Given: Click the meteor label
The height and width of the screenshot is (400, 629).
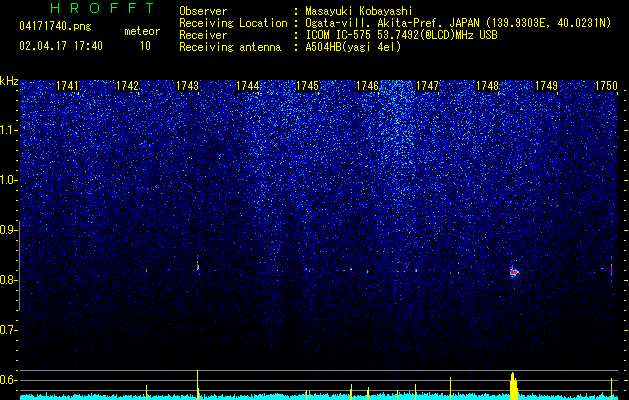Looking at the screenshot, I should [142, 31].
